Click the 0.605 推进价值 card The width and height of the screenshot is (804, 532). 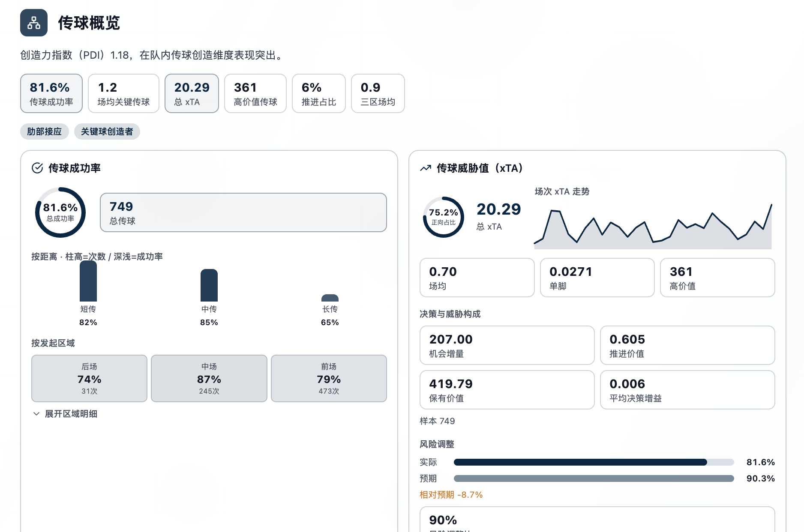click(687, 345)
